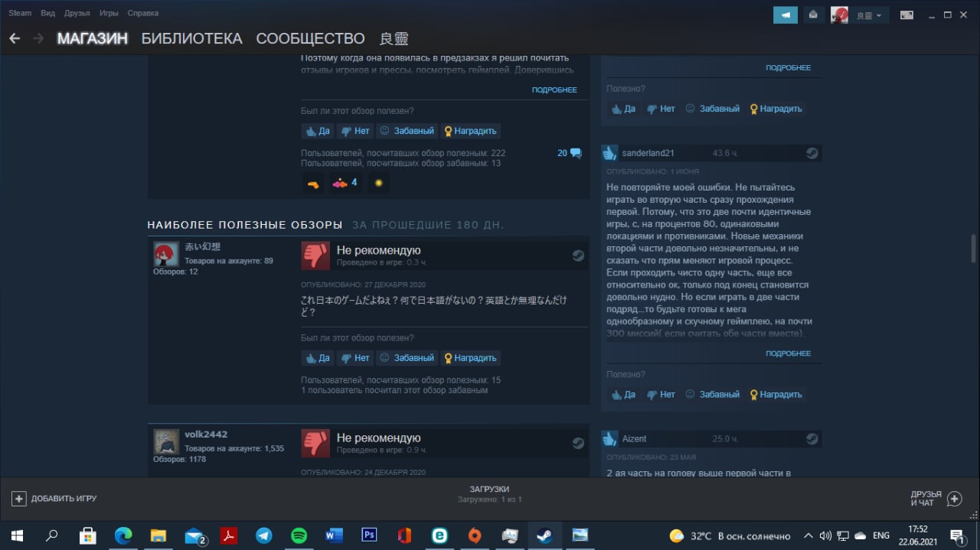Click the page vertical scrollbar thumb

(974, 248)
